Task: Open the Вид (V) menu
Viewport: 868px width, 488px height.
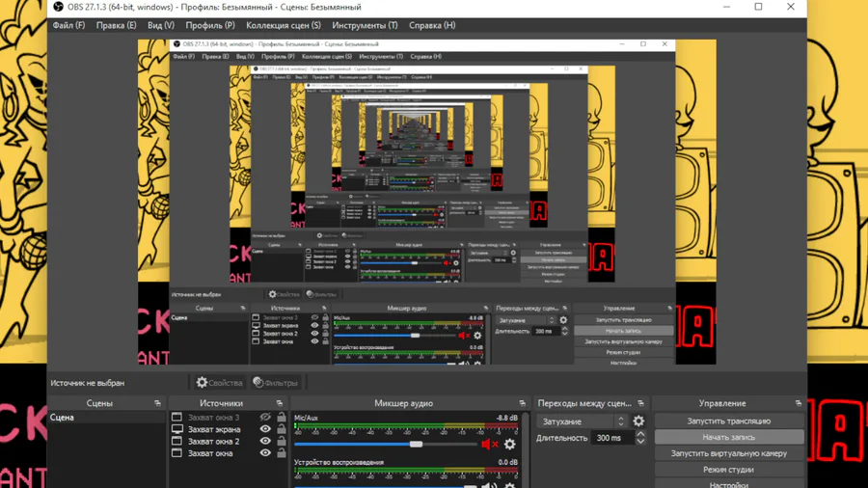Action: click(160, 25)
